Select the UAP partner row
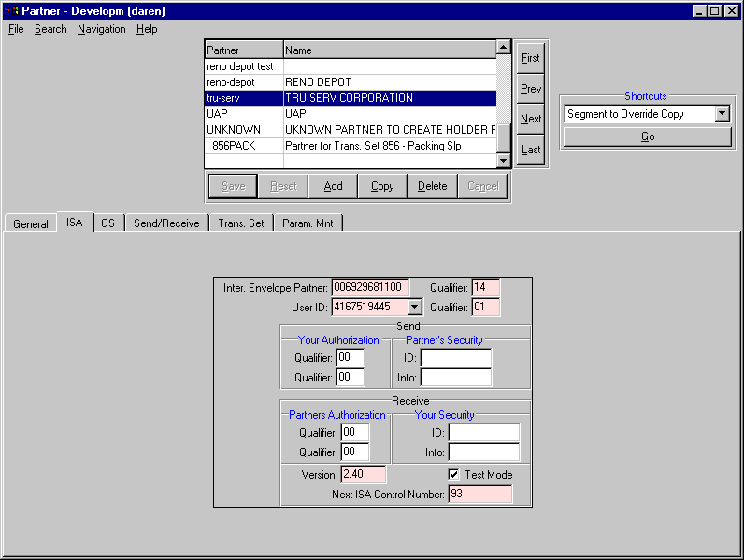Screen dimensions: 744x560 (243, 113)
